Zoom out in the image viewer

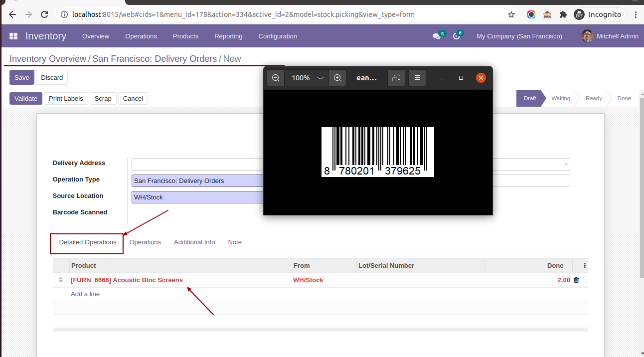[276, 78]
